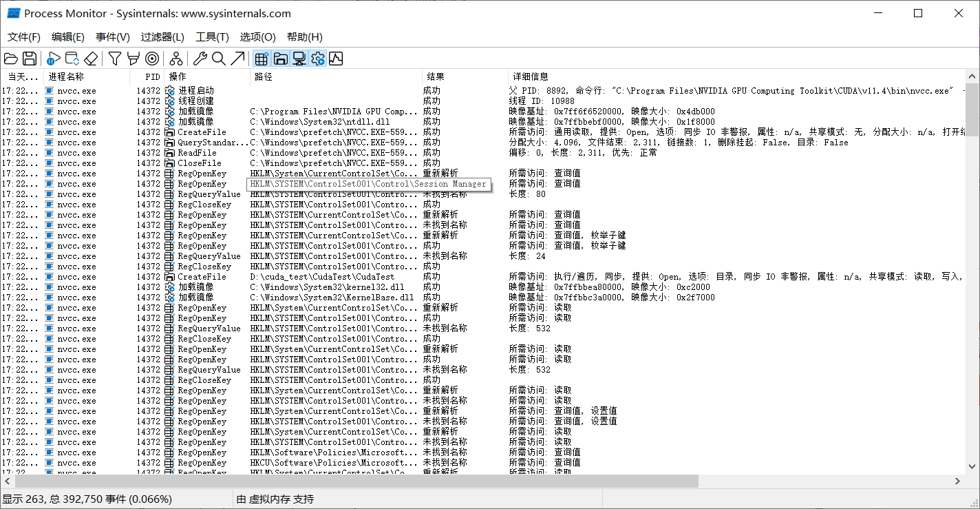Click the 显示 263 event count in status bar
This screenshot has height=509, width=980.
[x=87, y=499]
